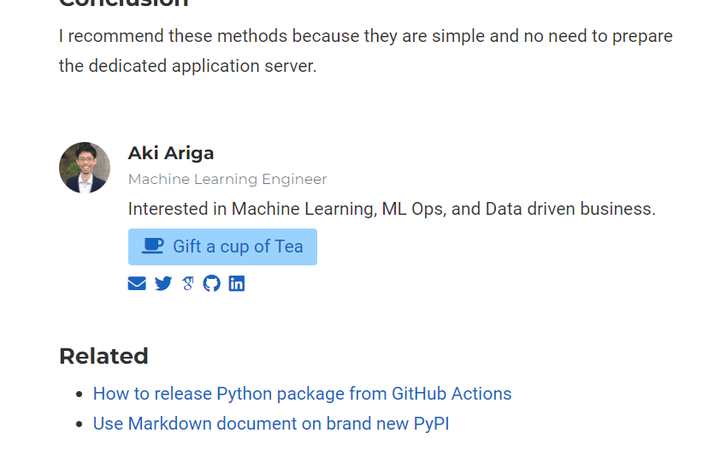Click the Machine Learning Engineer subtitle
The width and height of the screenshot is (720, 469).
227,180
